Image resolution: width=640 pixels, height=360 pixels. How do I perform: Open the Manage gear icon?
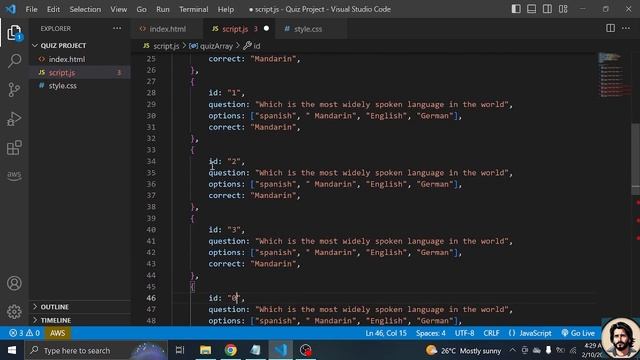pyautogui.click(x=14, y=311)
